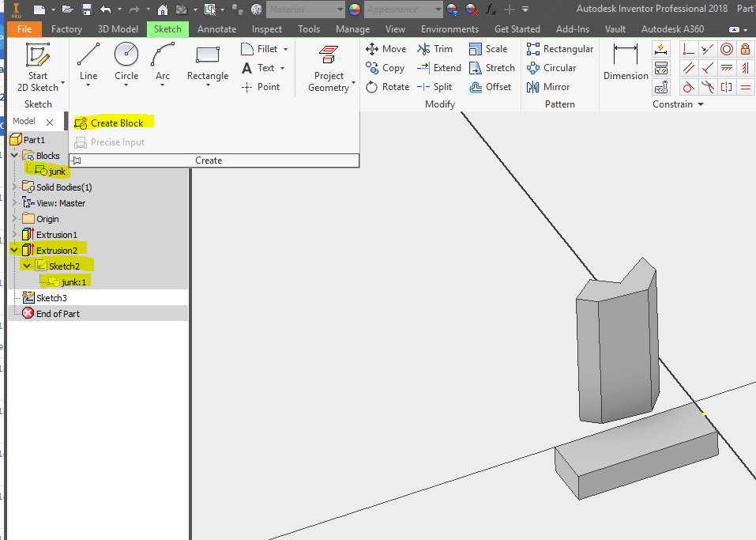Apply the Concentric constraint icon

727,49
